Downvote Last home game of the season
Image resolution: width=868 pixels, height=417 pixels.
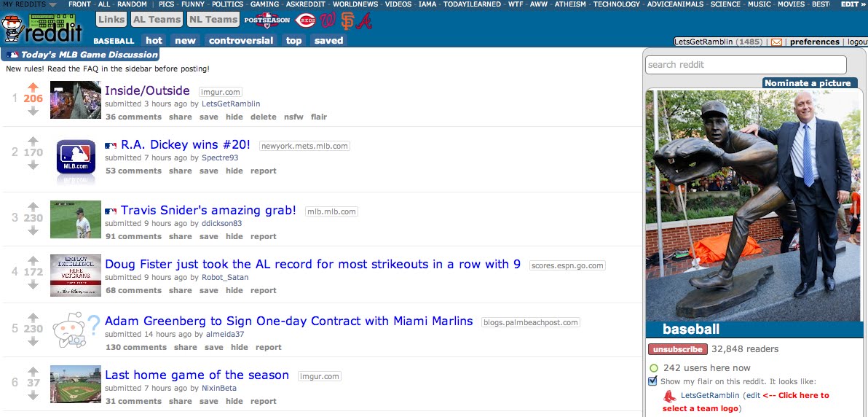pyautogui.click(x=33, y=395)
